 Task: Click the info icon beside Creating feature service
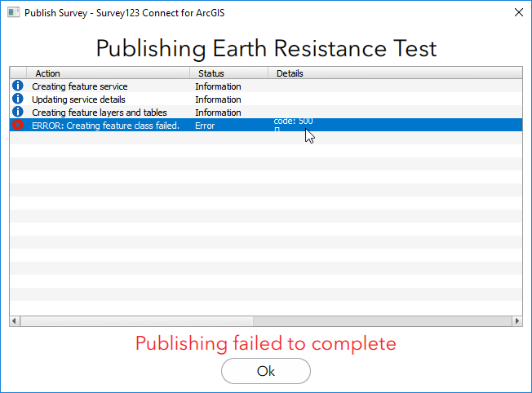click(18, 86)
